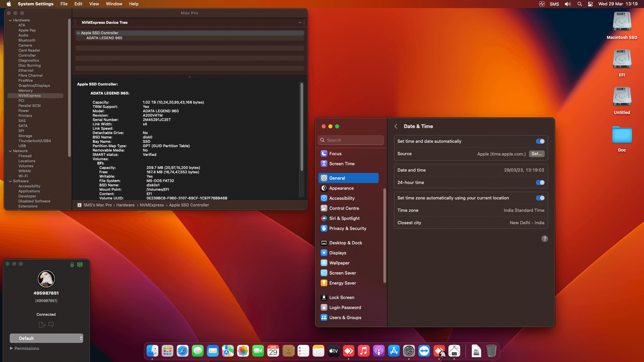The image size is (644, 362).
Task: Open the Apple menu
Action: pyautogui.click(x=9, y=4)
